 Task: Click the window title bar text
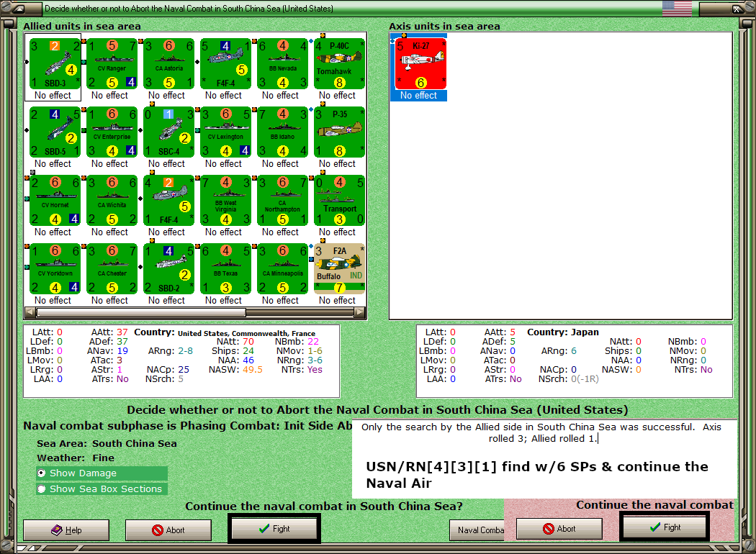(189, 8)
